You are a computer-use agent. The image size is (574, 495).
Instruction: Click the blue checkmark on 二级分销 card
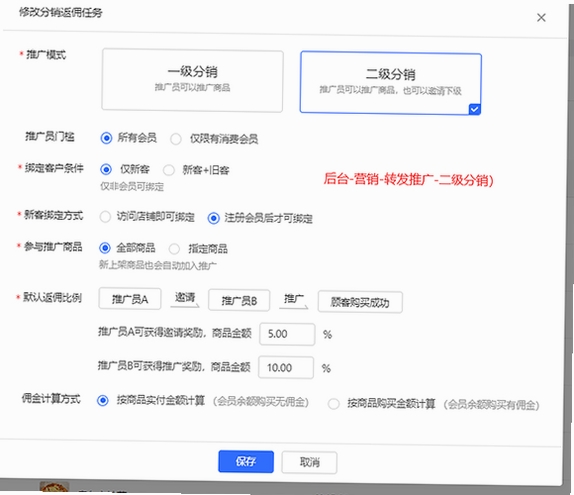point(474,109)
